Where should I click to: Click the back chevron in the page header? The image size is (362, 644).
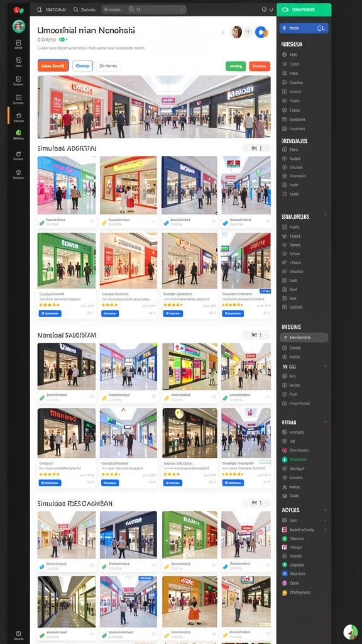click(x=223, y=32)
